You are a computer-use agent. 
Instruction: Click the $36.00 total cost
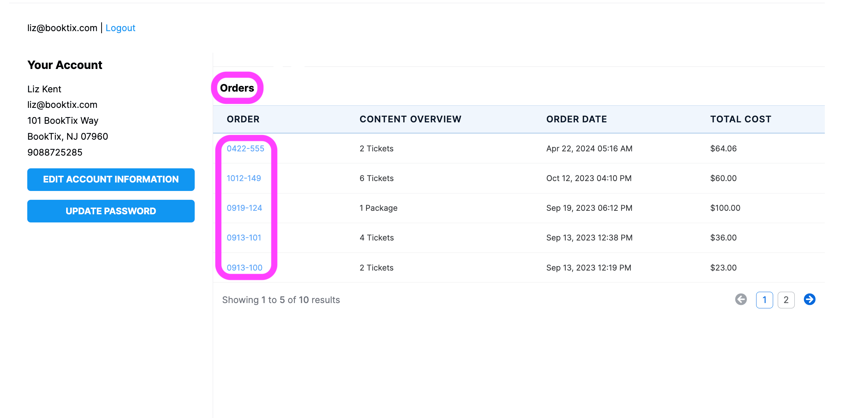click(x=723, y=238)
